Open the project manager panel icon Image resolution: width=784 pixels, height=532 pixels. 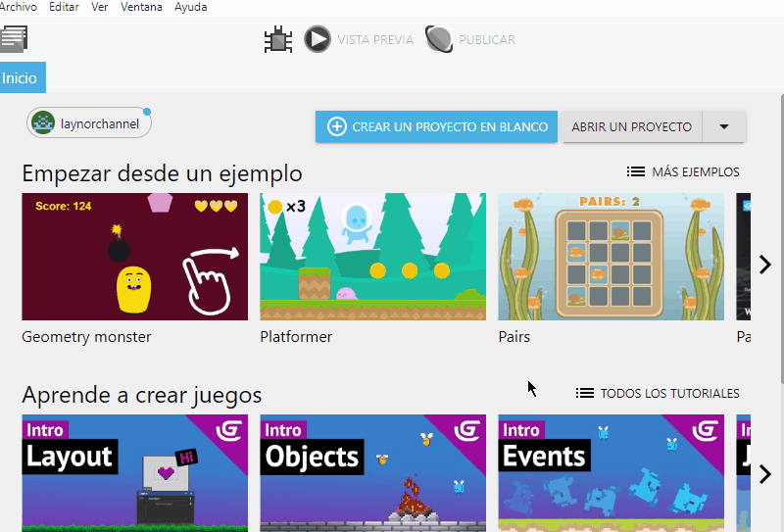[14, 39]
